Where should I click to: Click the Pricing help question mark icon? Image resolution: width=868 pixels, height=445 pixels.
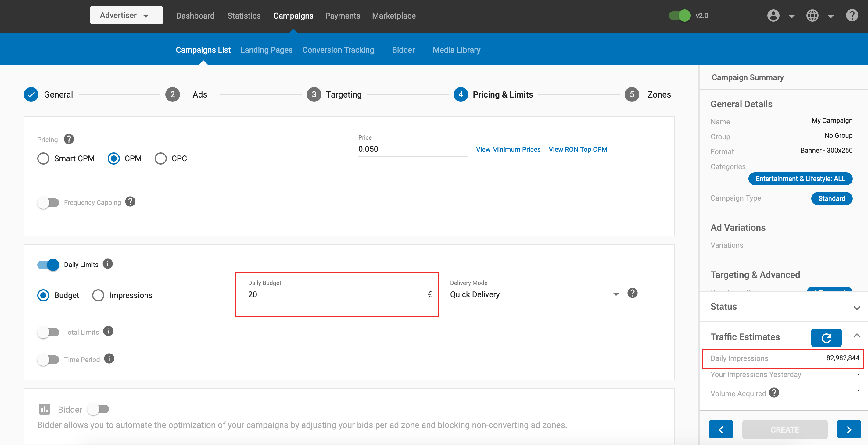pos(69,139)
